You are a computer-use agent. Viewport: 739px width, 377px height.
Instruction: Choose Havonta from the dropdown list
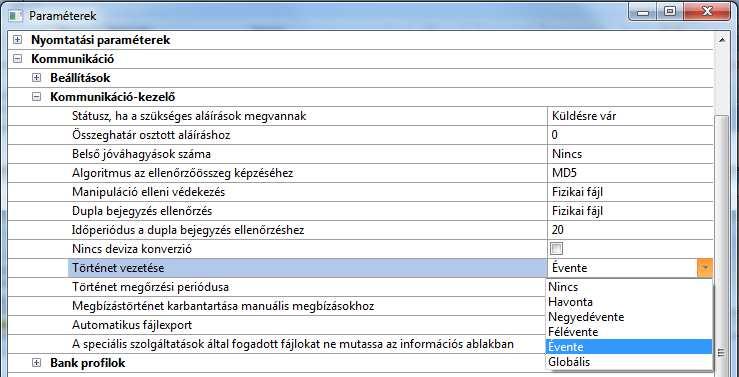coord(629,302)
